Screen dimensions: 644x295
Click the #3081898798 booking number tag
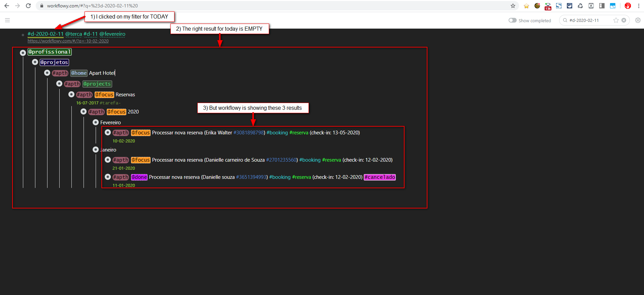click(249, 133)
